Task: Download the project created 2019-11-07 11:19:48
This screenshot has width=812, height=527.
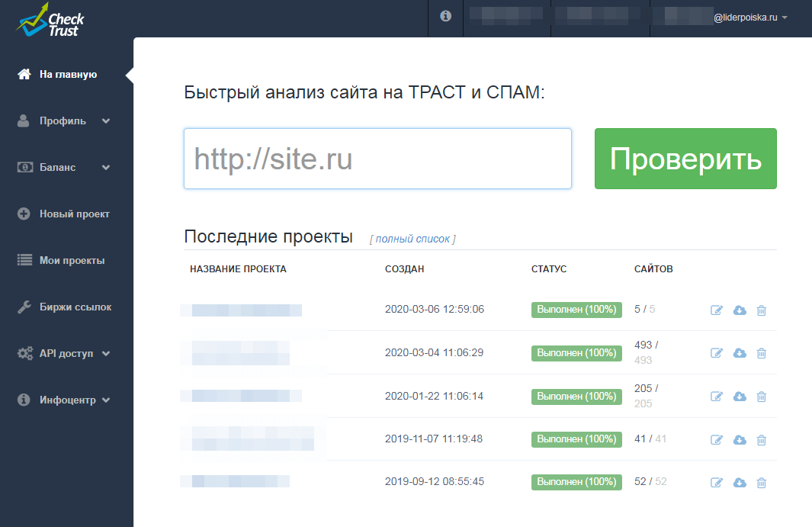Action: [x=740, y=440]
